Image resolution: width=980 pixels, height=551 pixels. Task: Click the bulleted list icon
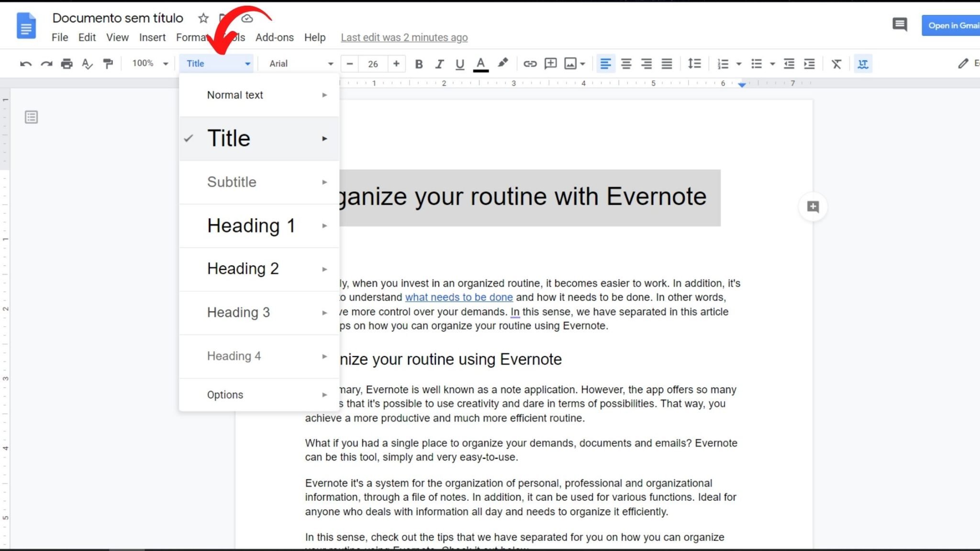click(757, 64)
